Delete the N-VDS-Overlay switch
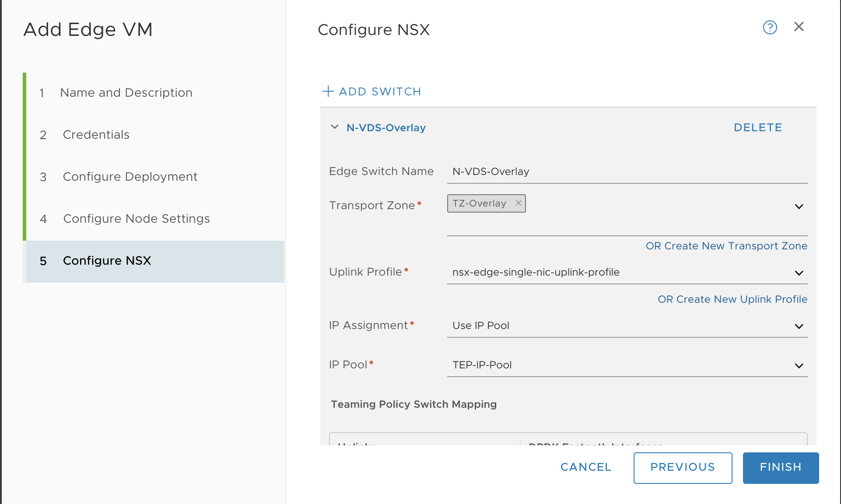Viewport: 841px width, 504px height. click(x=758, y=127)
